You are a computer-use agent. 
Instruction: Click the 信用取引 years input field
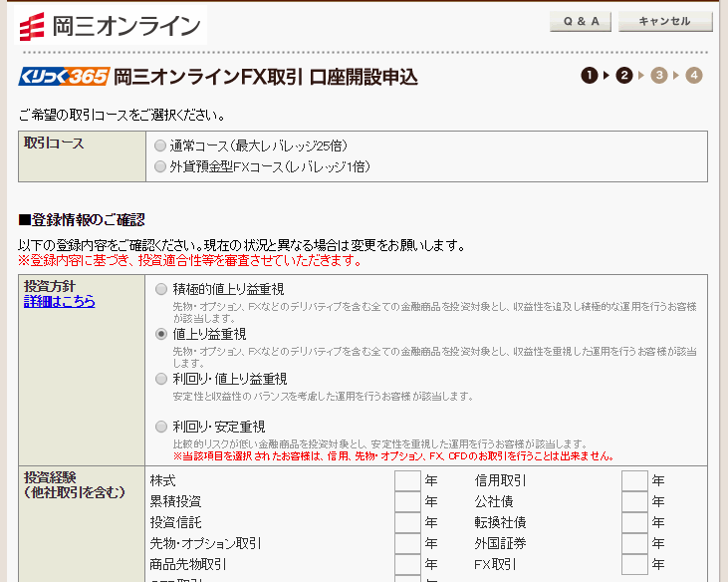[x=634, y=480]
